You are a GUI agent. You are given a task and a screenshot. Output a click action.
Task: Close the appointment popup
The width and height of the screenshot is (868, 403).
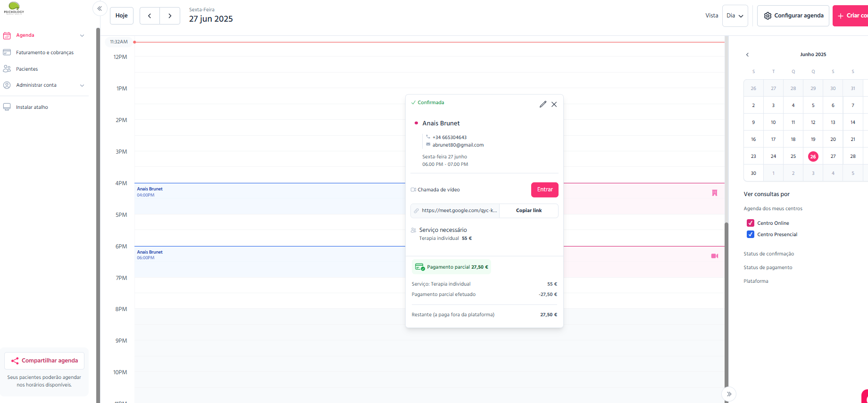click(x=554, y=104)
